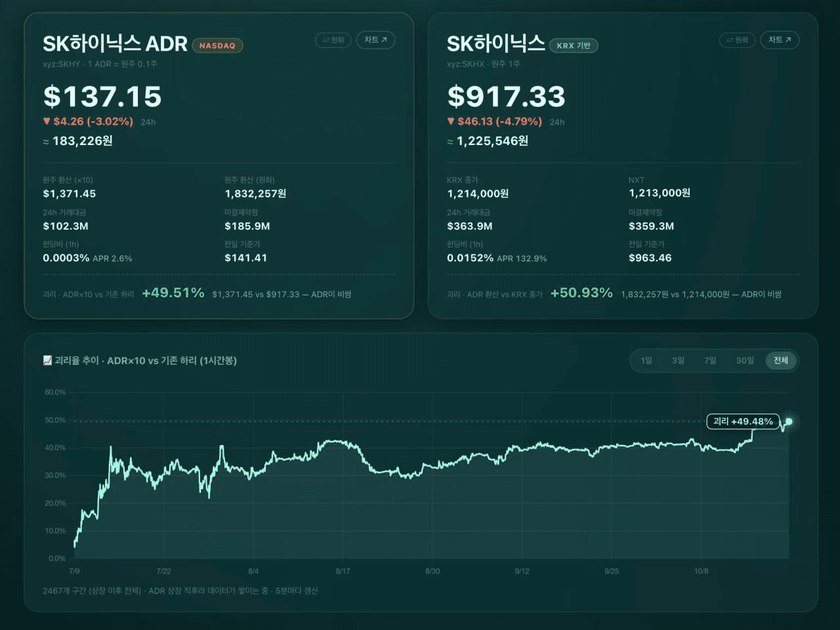This screenshot has height=630, width=840.
Task: Click the ≈ 183,226원 value
Action: click(x=77, y=141)
